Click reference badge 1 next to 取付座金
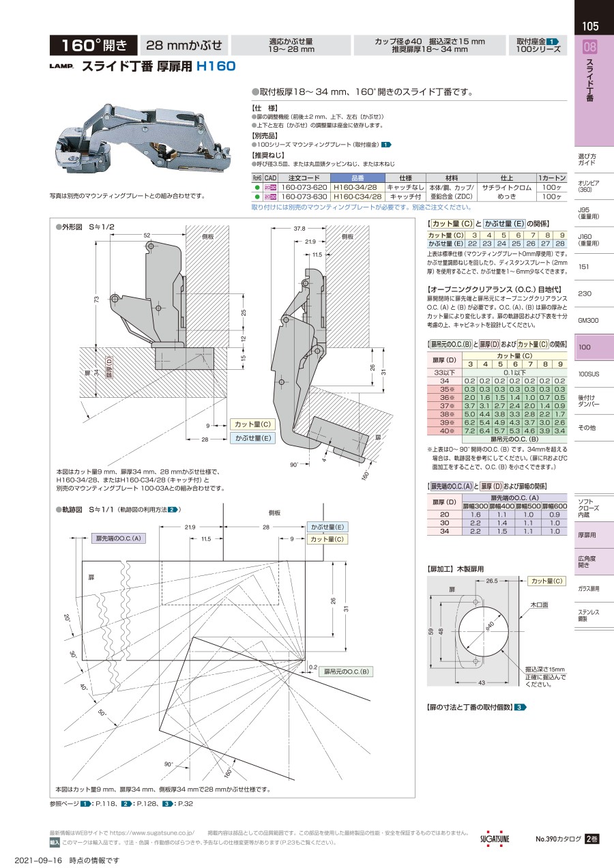This screenshot has width=614, height=868. coord(553,42)
